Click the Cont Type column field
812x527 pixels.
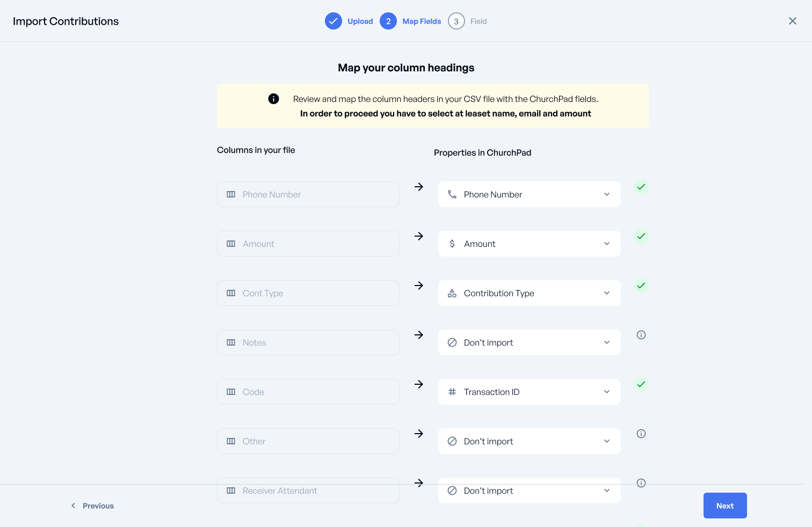pyautogui.click(x=308, y=293)
